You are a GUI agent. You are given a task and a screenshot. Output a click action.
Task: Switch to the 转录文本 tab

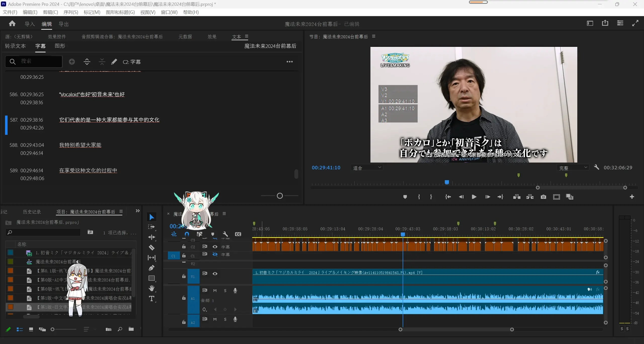click(x=15, y=46)
